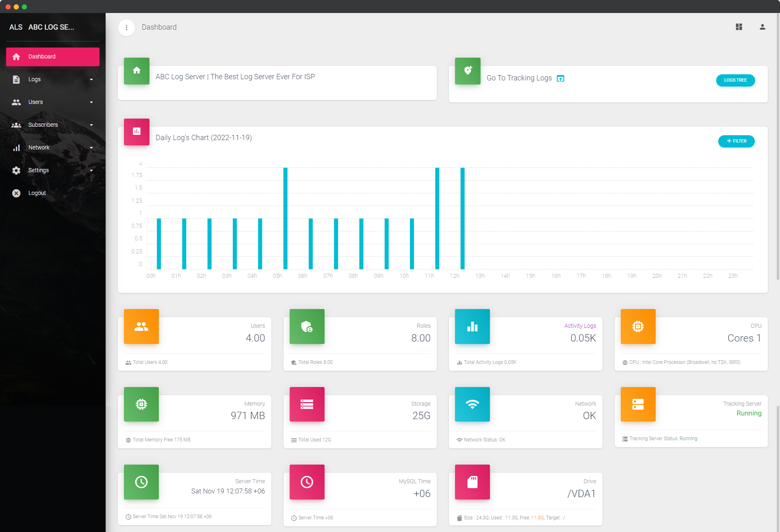Open the Network sidebar menu item

[53, 148]
